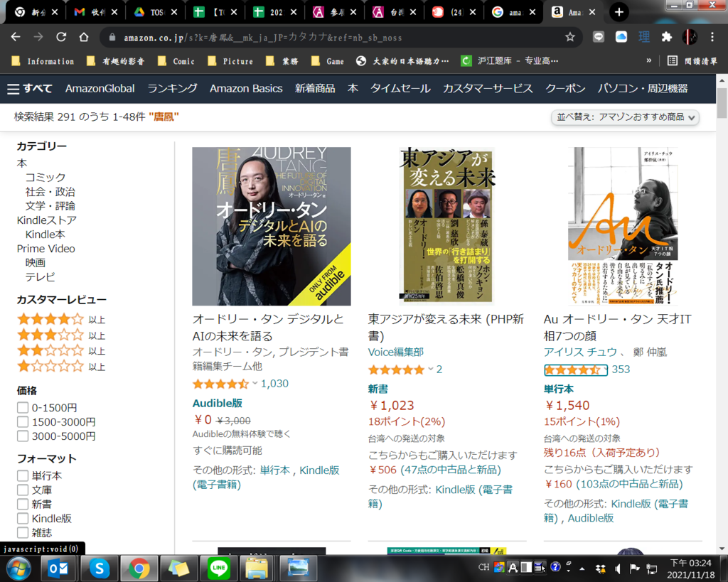The height and width of the screenshot is (582, 728).
Task: Tick the Kindle版 format checkbox
Action: pos(22,519)
